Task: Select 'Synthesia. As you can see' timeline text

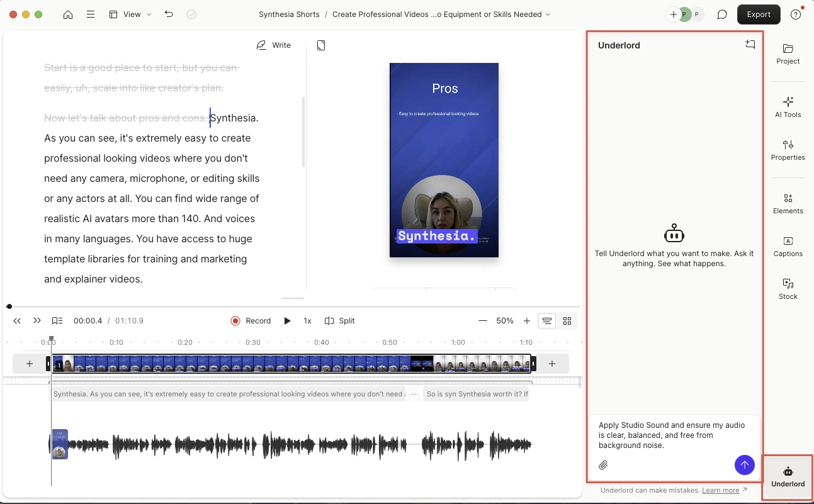Action: pyautogui.click(x=229, y=395)
